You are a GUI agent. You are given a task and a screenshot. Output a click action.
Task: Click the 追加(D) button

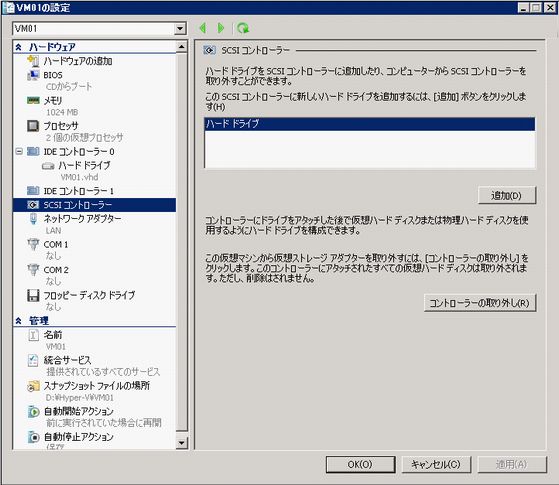click(507, 195)
